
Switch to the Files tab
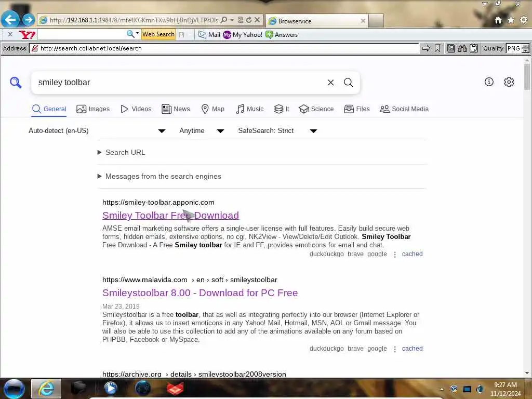pos(357,109)
